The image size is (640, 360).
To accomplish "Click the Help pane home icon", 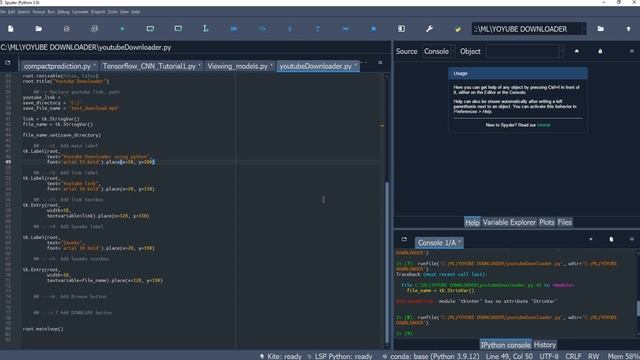I will (x=576, y=51).
